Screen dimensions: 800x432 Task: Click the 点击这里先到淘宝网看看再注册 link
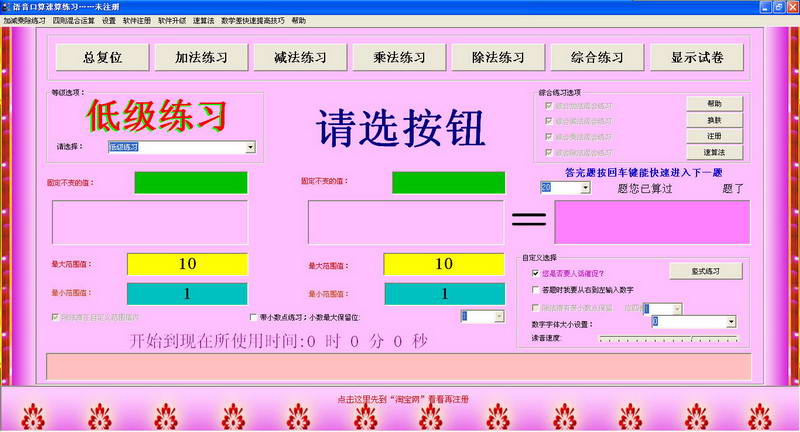coord(403,399)
